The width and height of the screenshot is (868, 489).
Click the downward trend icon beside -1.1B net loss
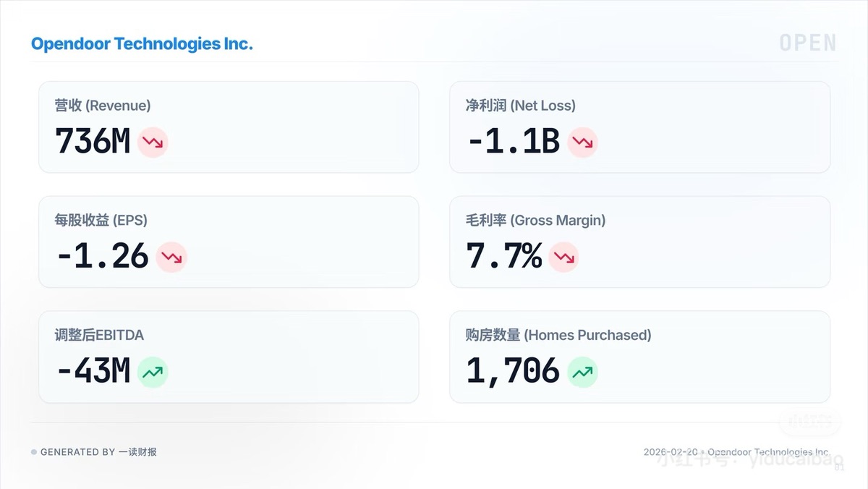[x=582, y=143]
